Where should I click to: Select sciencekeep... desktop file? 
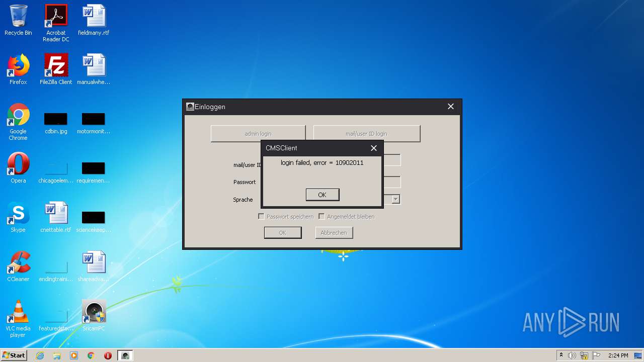tap(94, 221)
